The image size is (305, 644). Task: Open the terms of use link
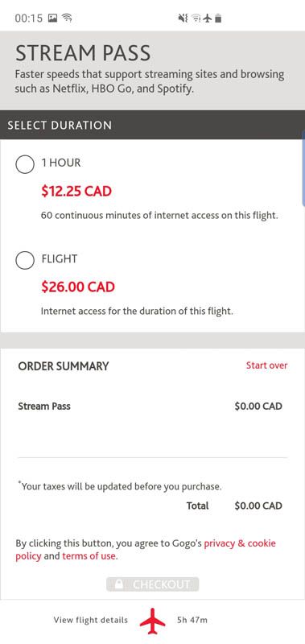(x=89, y=556)
